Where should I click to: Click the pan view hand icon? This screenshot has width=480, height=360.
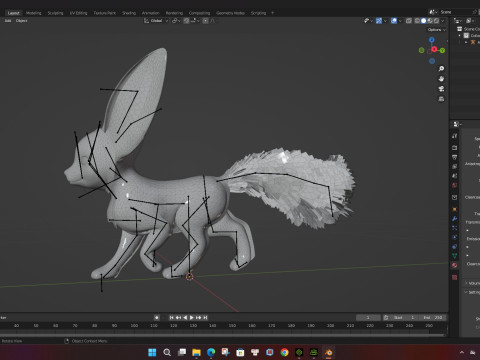pos(441,79)
